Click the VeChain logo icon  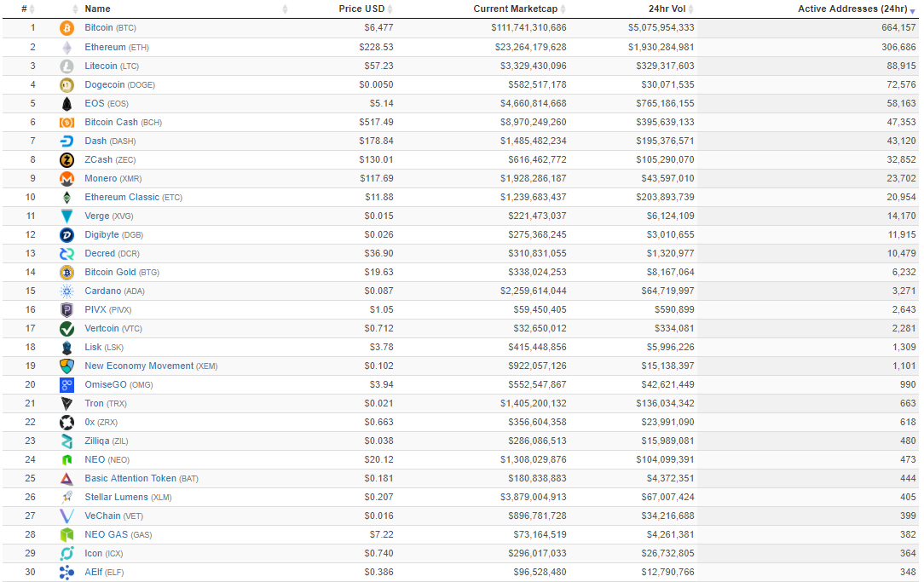coord(66,516)
